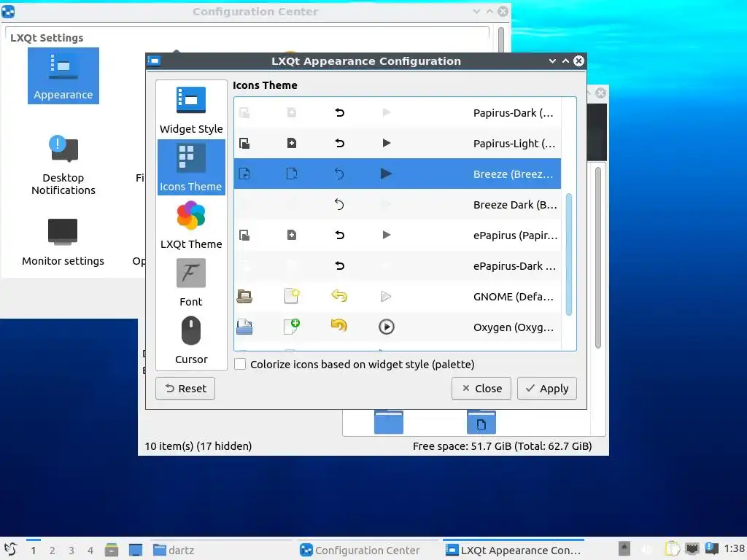Switch to desktop 3
747x560 pixels.
71,551
